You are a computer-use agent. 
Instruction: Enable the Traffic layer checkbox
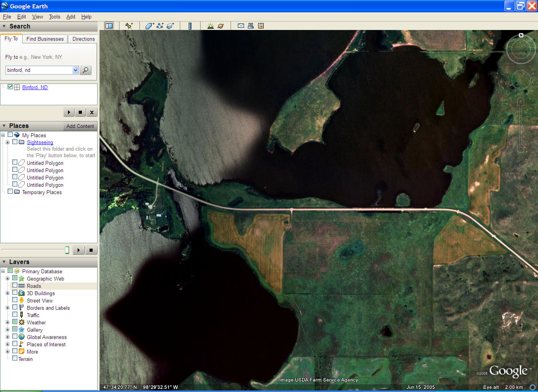point(15,315)
